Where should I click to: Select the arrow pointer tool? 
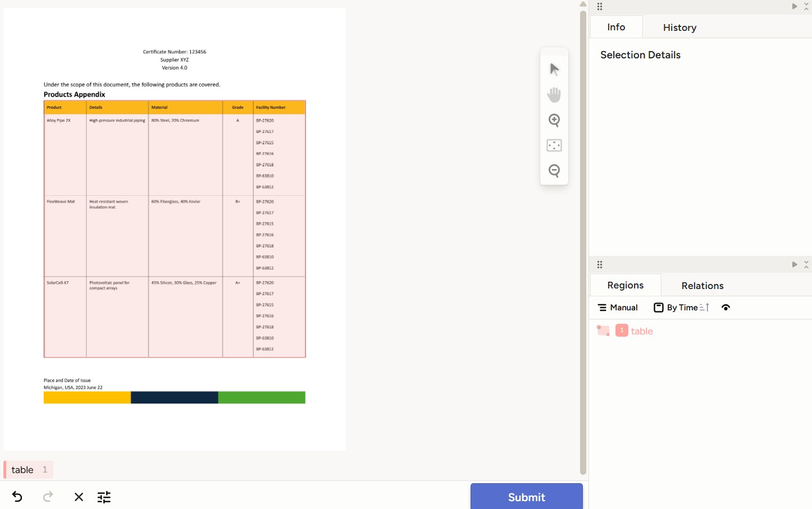[554, 69]
